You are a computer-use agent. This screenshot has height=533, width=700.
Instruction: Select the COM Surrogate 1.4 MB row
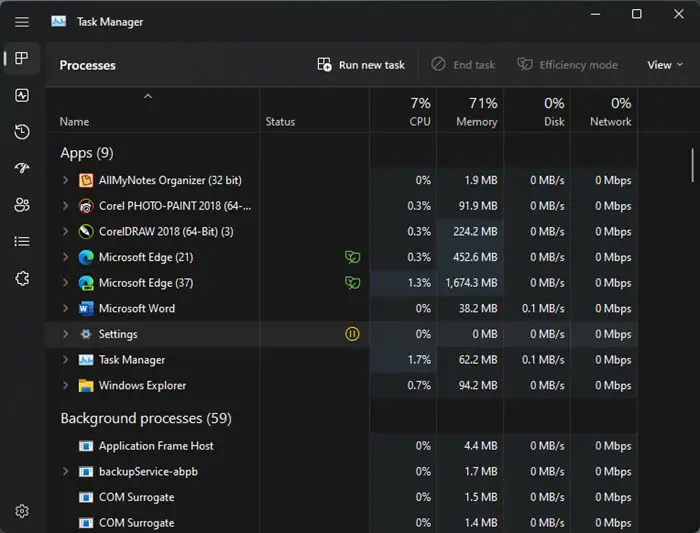click(x=342, y=523)
